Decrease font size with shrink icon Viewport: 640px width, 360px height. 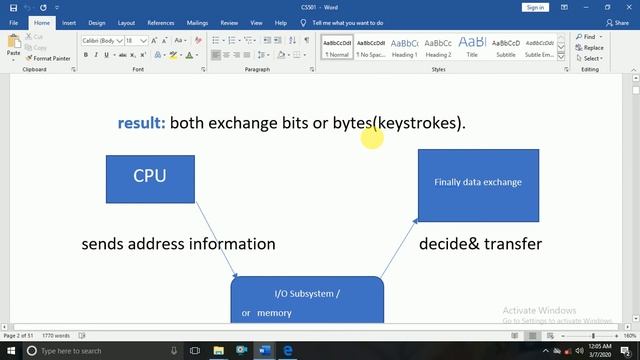pyautogui.click(x=164, y=40)
